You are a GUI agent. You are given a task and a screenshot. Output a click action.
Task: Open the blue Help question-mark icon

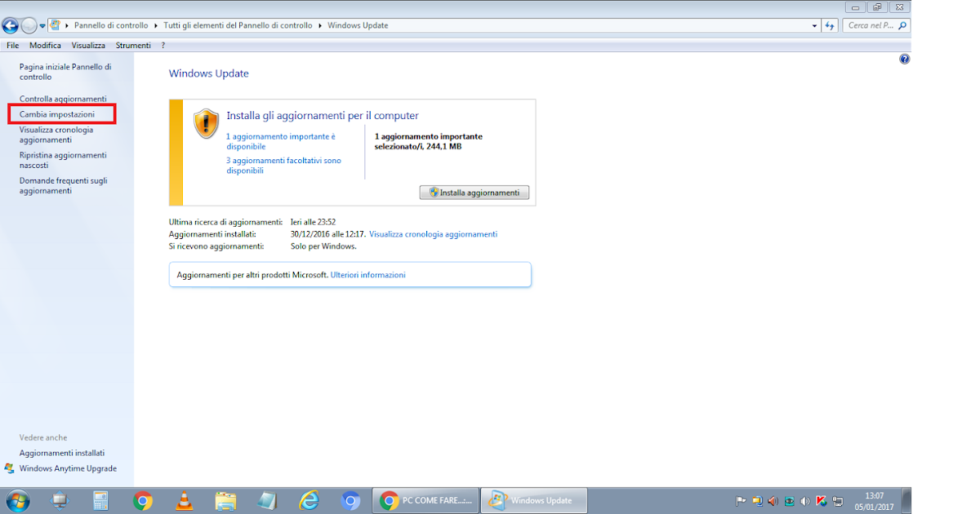click(904, 60)
